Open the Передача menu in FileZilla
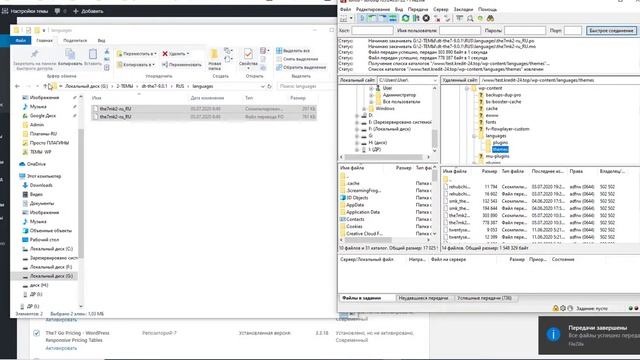640x360 pixels. [x=418, y=9]
